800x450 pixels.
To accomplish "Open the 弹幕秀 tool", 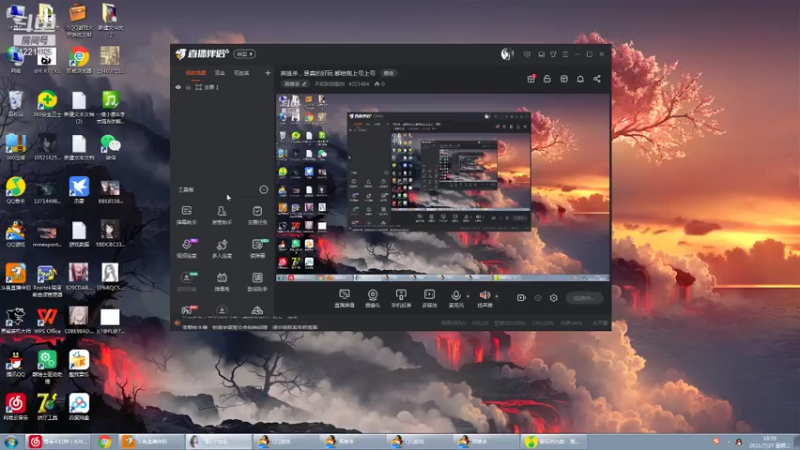I will click(x=221, y=282).
